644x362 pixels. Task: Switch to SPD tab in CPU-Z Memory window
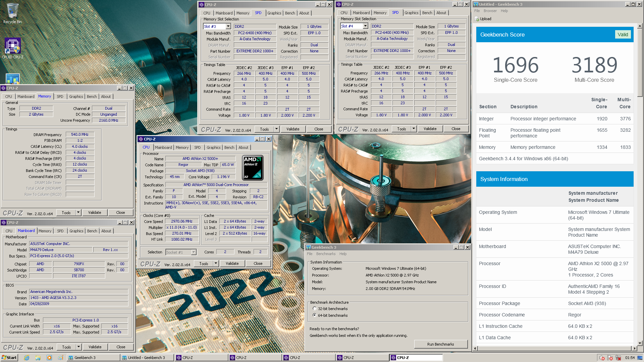(x=60, y=97)
